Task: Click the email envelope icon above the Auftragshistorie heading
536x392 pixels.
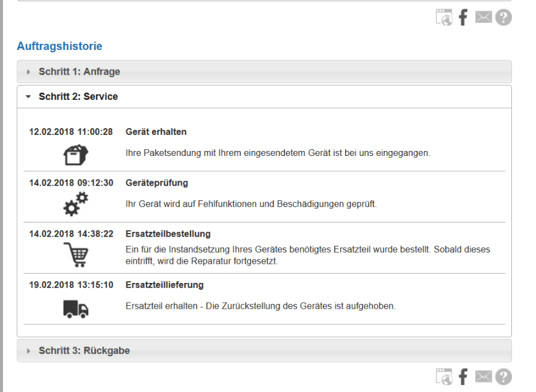Action: click(484, 18)
